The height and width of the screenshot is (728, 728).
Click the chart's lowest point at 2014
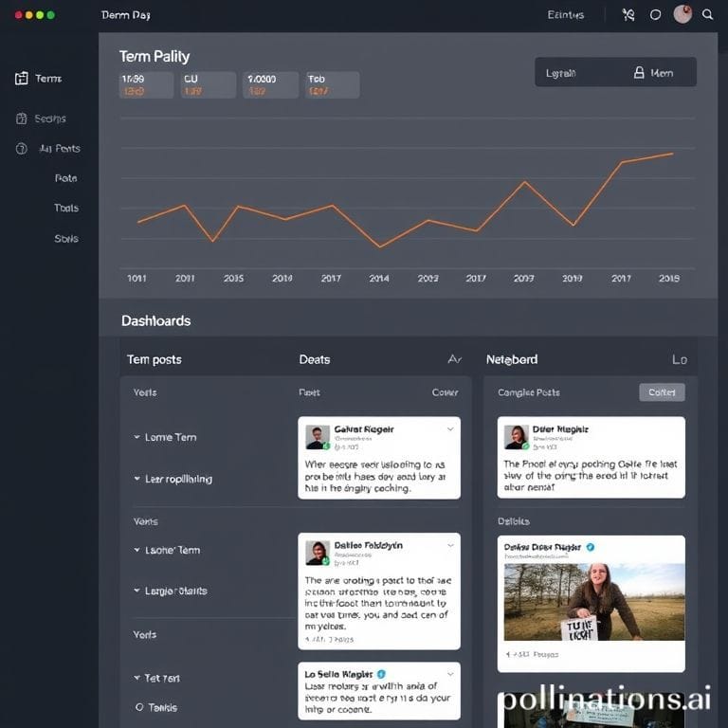coord(380,246)
